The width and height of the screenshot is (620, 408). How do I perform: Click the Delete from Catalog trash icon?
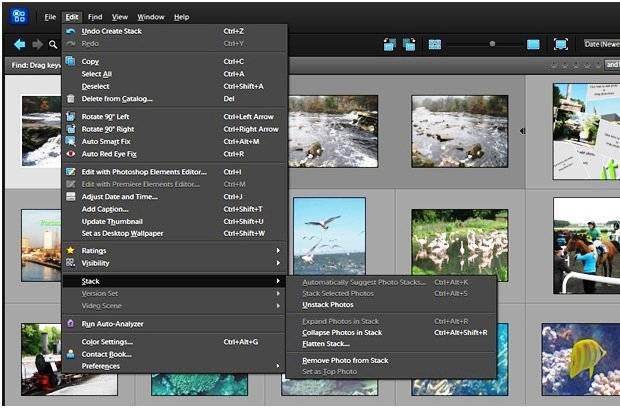(x=70, y=98)
